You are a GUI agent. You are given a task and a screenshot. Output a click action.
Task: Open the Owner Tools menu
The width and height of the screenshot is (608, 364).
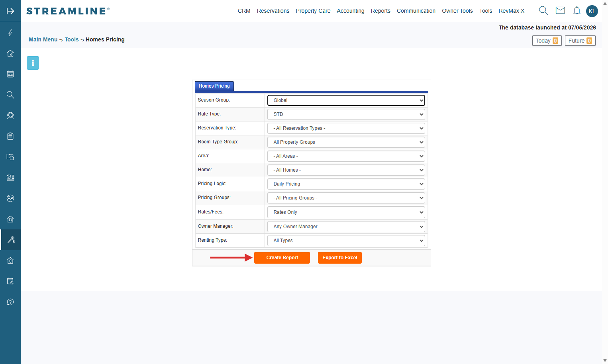point(457,11)
